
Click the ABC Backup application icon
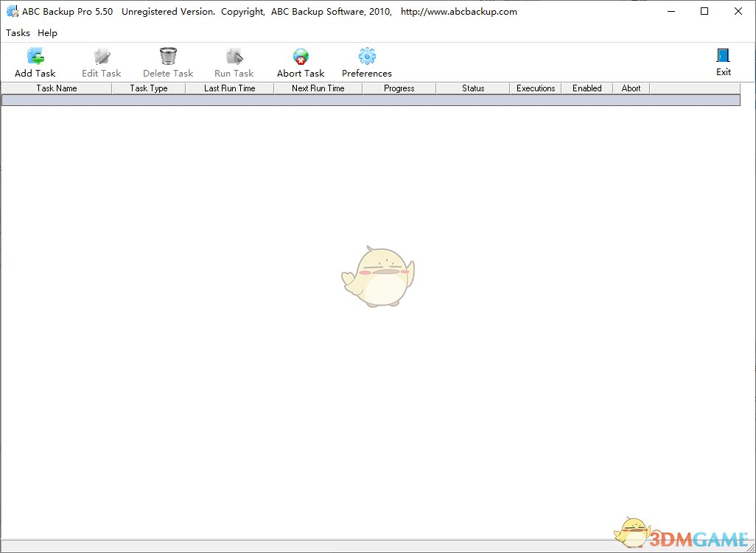coord(12,11)
